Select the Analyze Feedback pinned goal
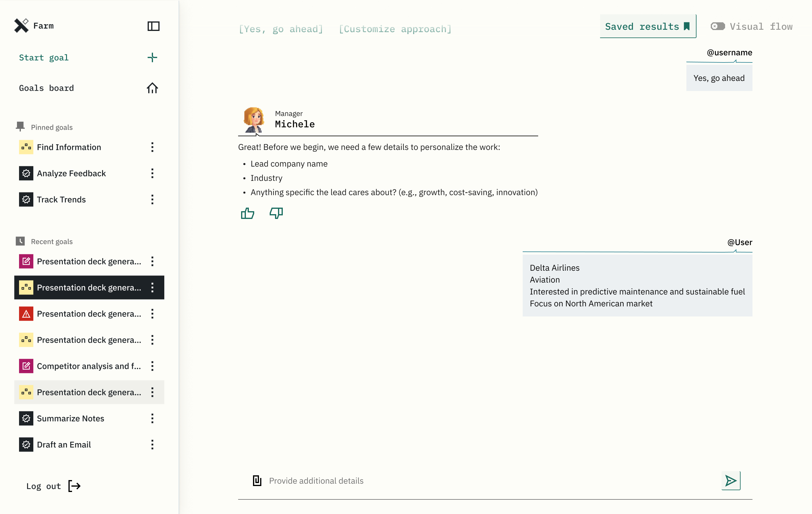812x514 pixels. tap(89, 173)
